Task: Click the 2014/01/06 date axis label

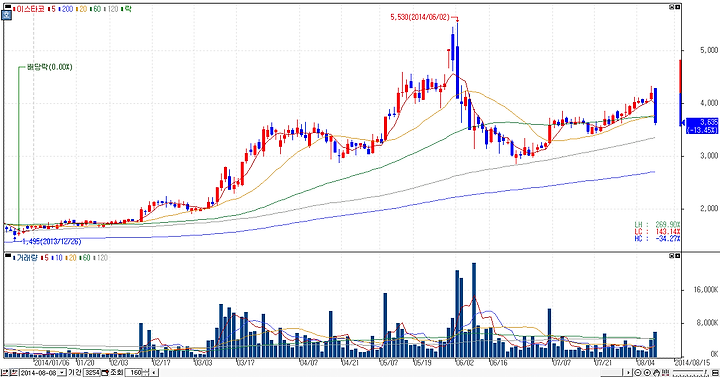Action: [x=52, y=362]
